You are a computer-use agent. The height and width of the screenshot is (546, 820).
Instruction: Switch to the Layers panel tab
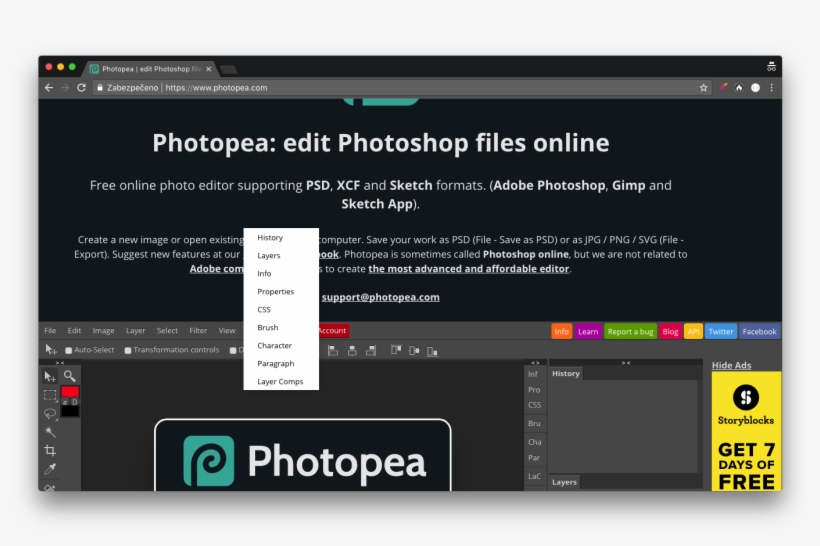pos(564,482)
